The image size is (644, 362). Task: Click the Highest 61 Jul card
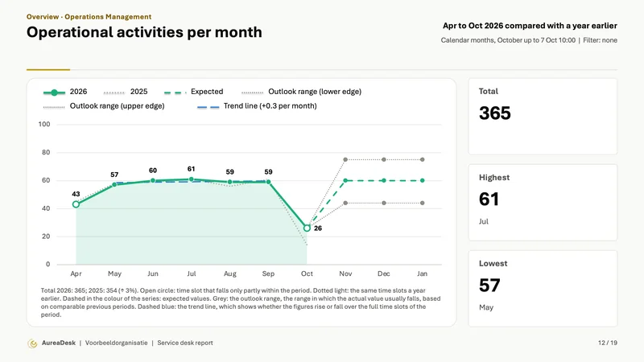click(543, 203)
